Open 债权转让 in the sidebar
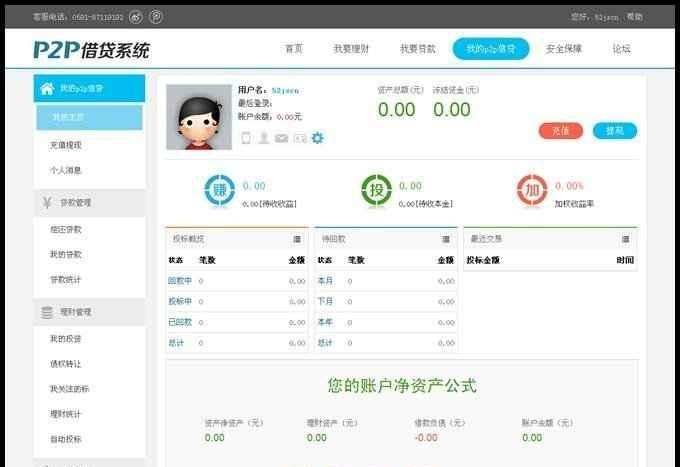 tap(65, 363)
